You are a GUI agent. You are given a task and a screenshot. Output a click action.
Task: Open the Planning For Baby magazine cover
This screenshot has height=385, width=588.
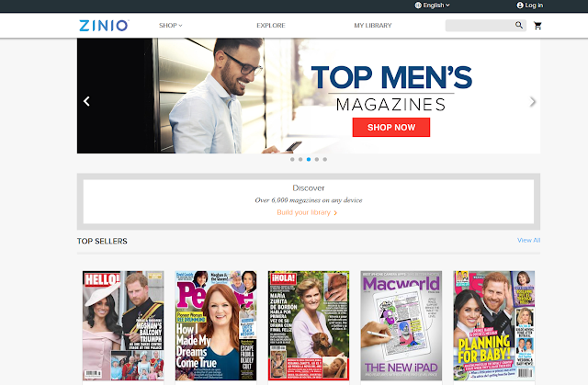[494, 326]
